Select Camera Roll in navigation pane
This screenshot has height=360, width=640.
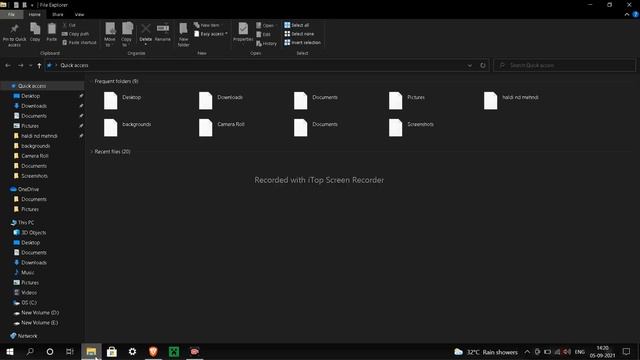(35, 156)
